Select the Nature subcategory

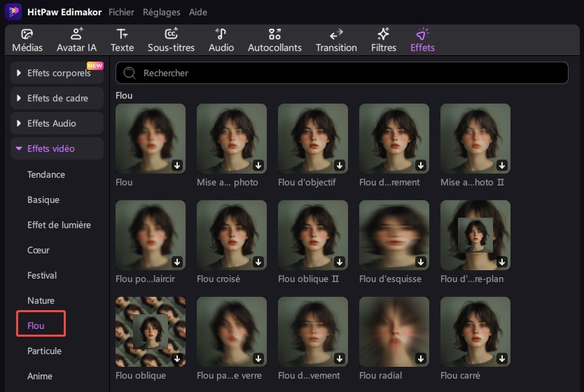(x=41, y=300)
